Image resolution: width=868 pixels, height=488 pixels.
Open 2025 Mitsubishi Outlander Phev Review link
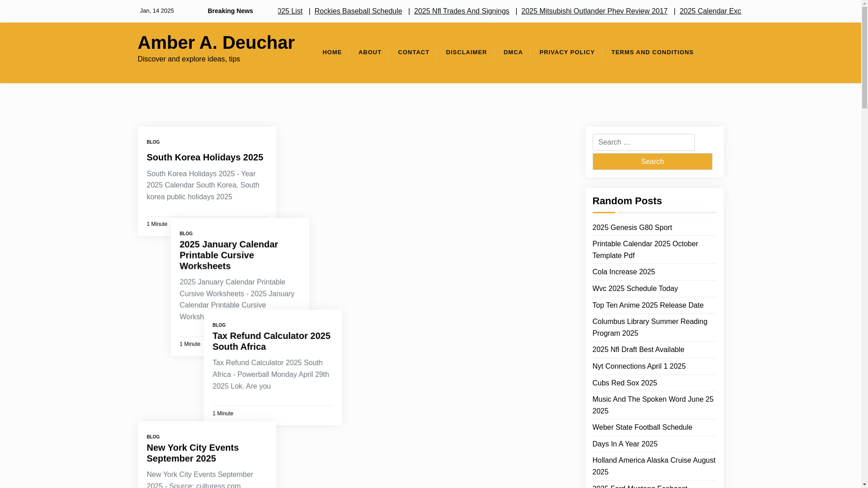594,11
